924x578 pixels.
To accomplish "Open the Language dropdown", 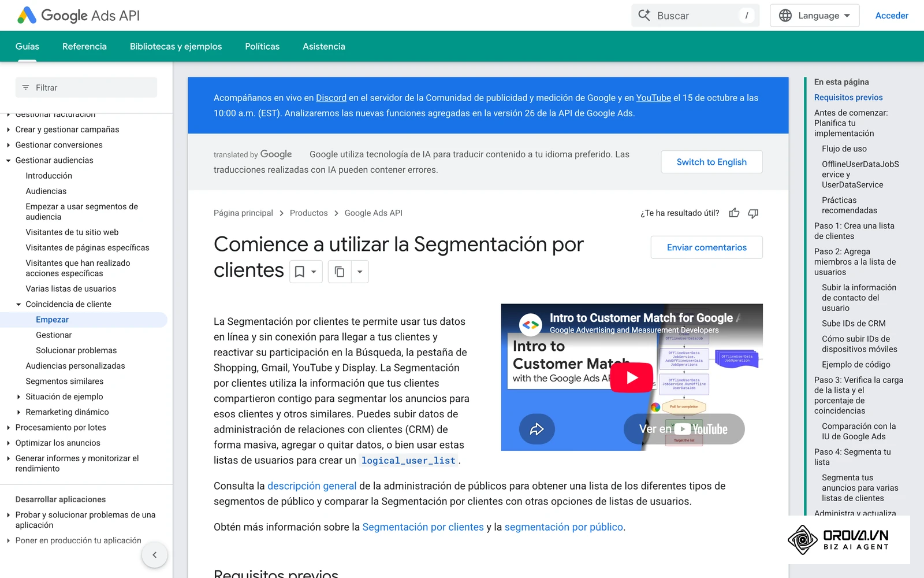I will [815, 16].
